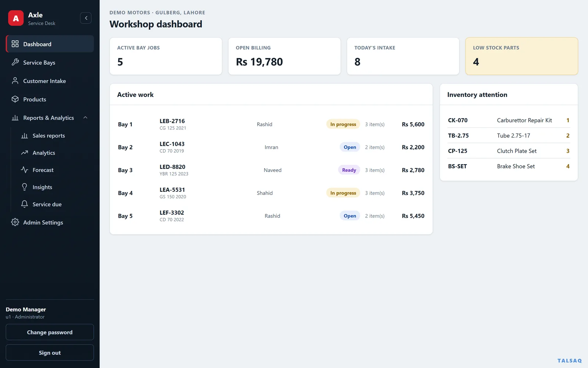
Task: Click the Forecast pulse icon
Action: (25, 170)
